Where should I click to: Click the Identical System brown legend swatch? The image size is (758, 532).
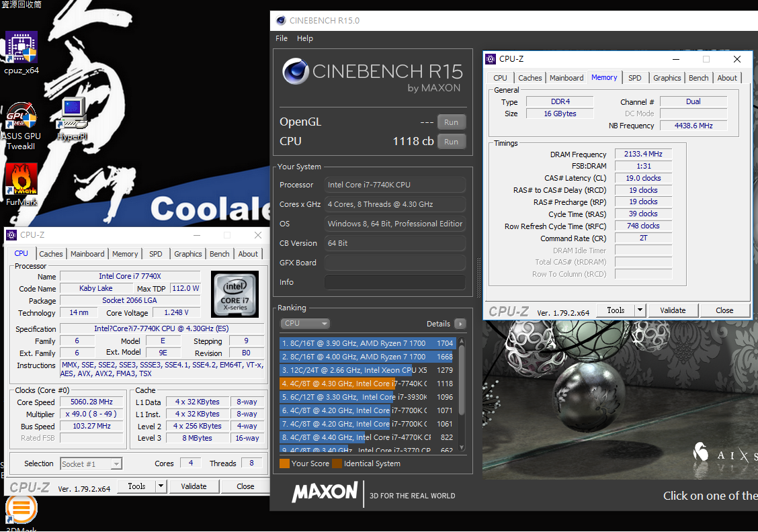click(x=337, y=463)
